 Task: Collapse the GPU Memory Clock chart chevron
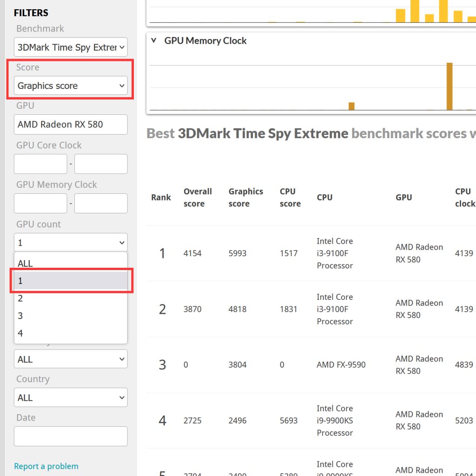coord(154,40)
